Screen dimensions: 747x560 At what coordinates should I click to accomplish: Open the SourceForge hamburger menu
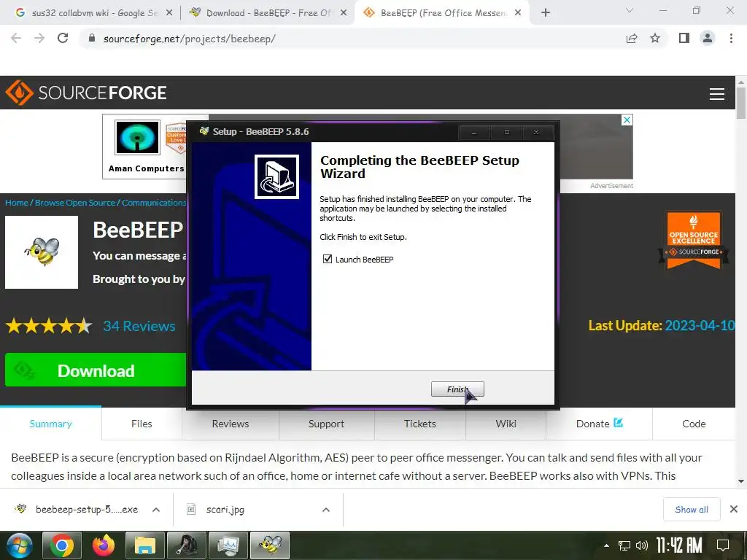[716, 94]
